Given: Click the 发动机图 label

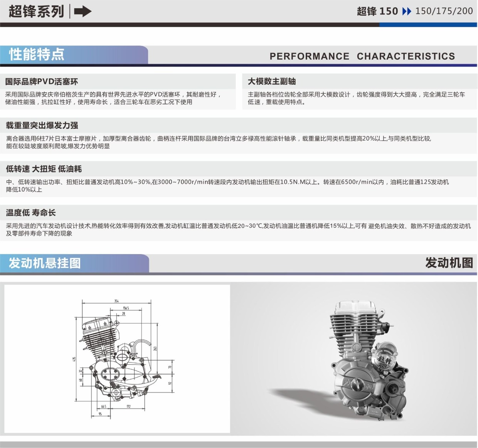Looking at the screenshot, I should pyautogui.click(x=449, y=263).
